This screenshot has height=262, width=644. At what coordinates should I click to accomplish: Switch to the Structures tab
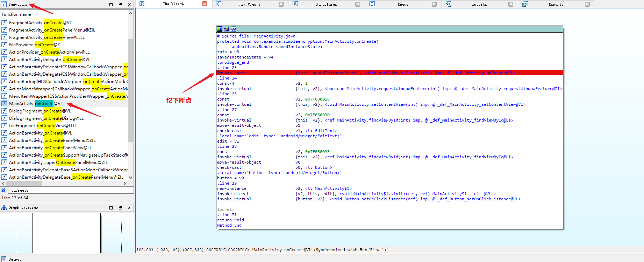tap(326, 4)
